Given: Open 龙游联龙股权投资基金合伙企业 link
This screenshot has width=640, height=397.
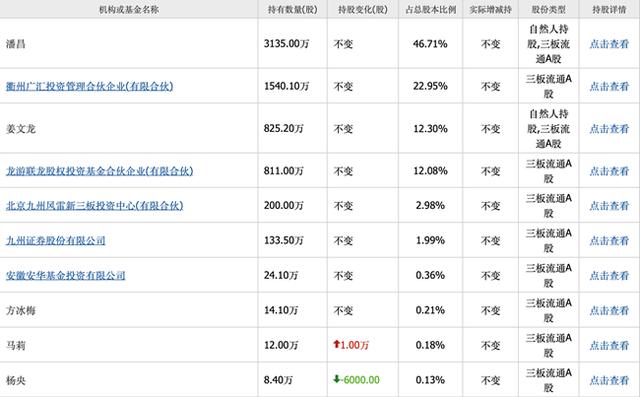Looking at the screenshot, I should coord(99,171).
